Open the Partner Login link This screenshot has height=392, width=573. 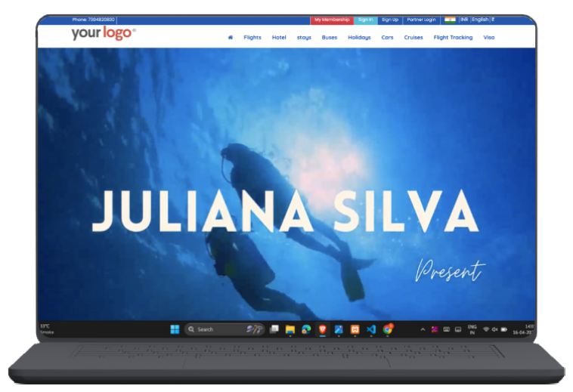tap(421, 20)
